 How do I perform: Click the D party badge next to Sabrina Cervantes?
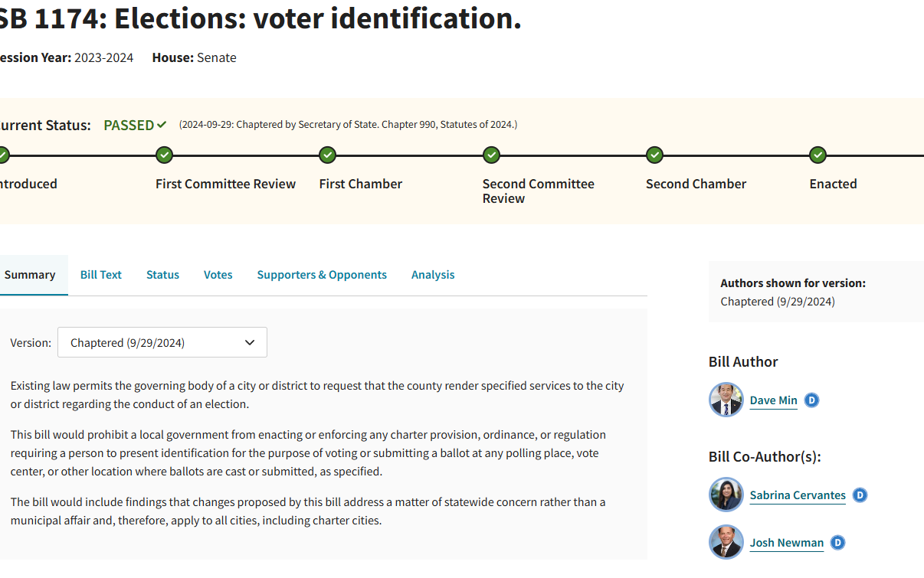860,495
